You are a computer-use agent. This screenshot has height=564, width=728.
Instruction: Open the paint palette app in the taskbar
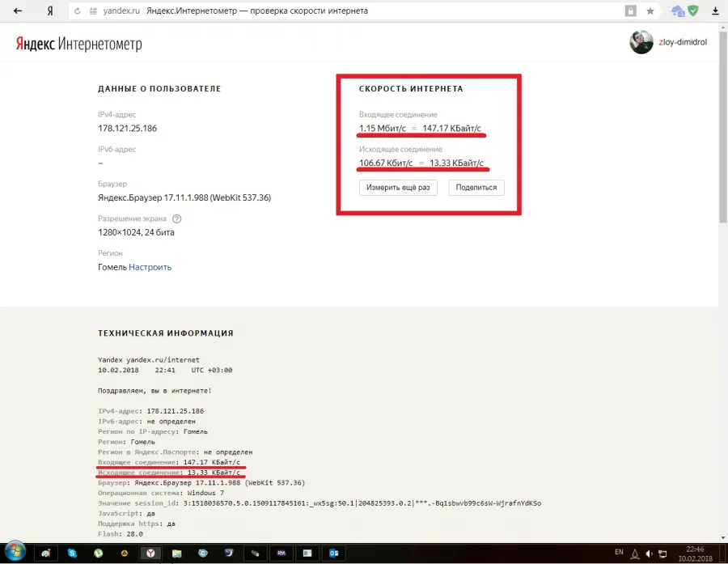coord(46,553)
